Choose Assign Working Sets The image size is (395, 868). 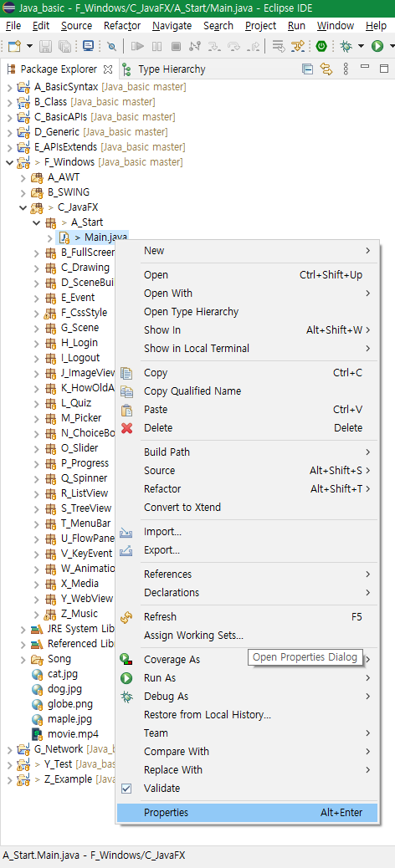[247, 635]
